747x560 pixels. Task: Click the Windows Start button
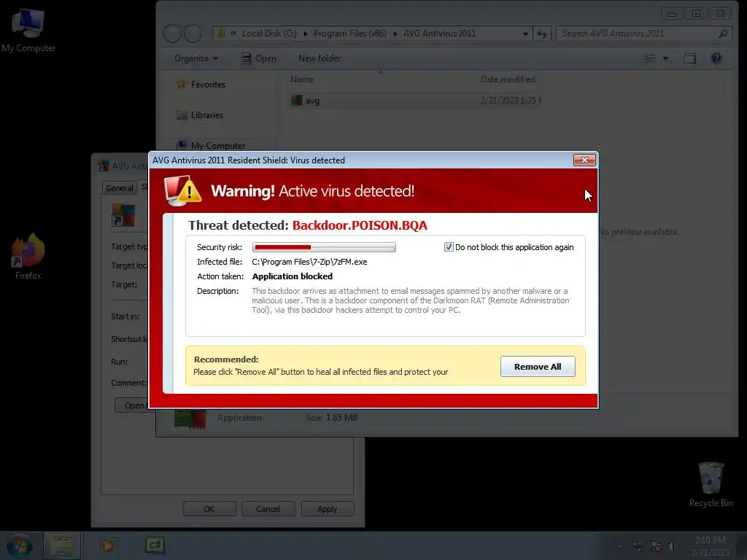tap(20, 545)
